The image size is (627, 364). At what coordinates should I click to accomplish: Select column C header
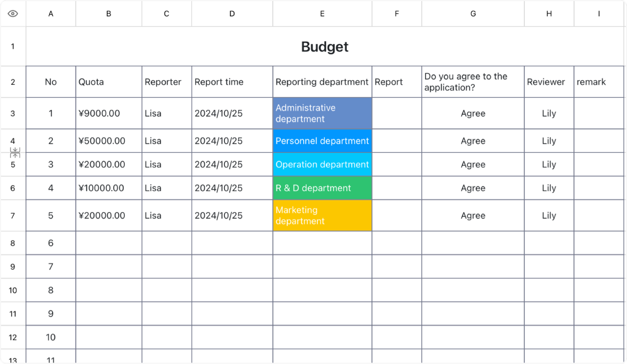click(x=167, y=14)
